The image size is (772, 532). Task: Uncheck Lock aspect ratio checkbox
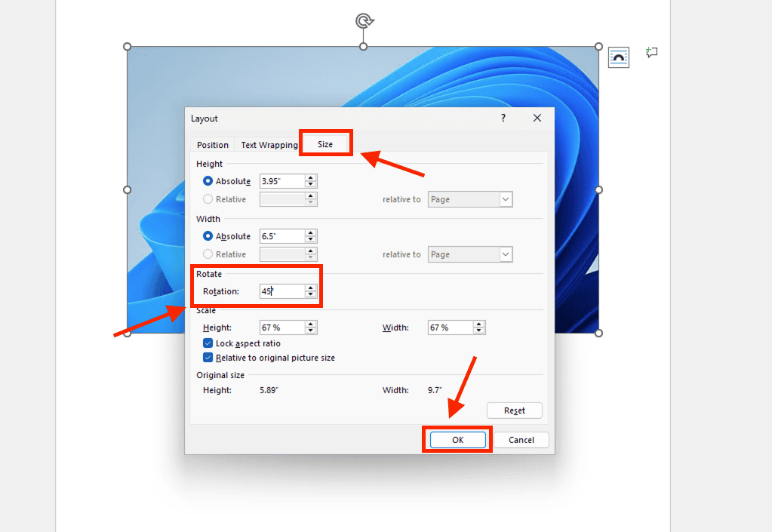pyautogui.click(x=208, y=343)
